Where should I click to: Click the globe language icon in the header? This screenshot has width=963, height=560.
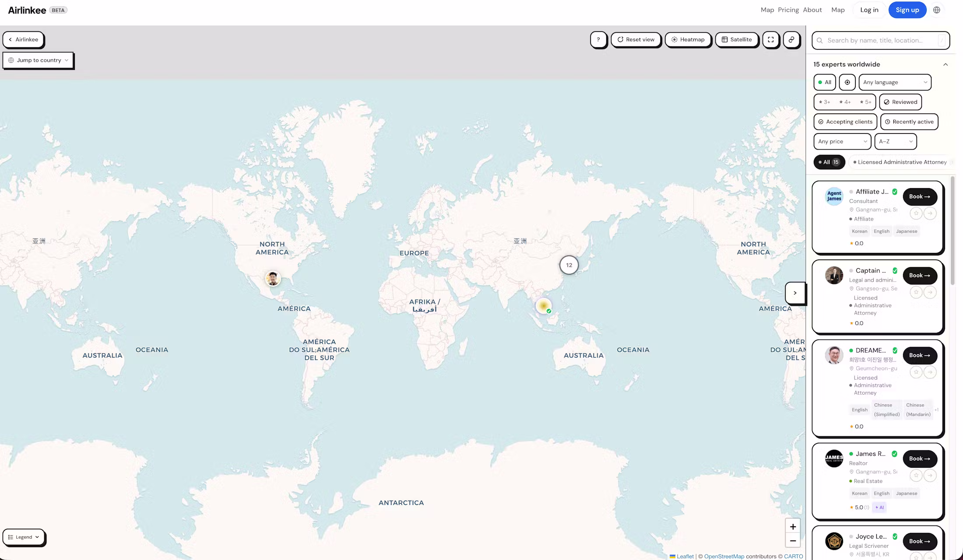coord(936,10)
